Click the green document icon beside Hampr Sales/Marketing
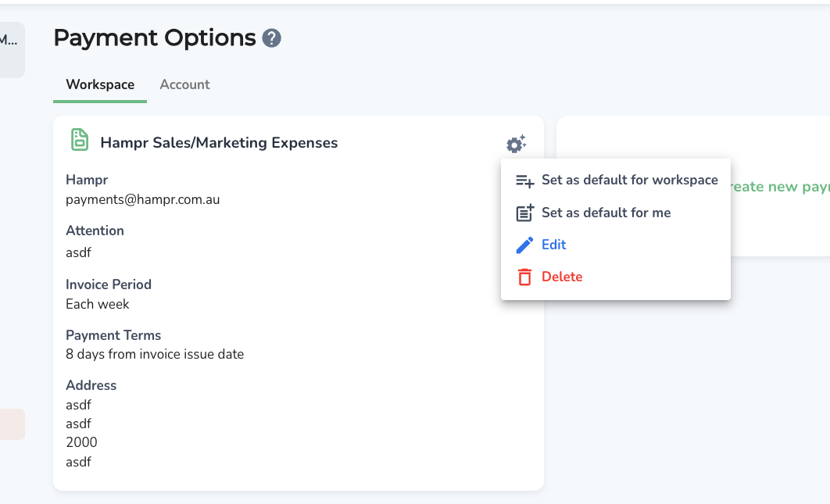Viewport: 830px width, 504px height. coord(80,140)
